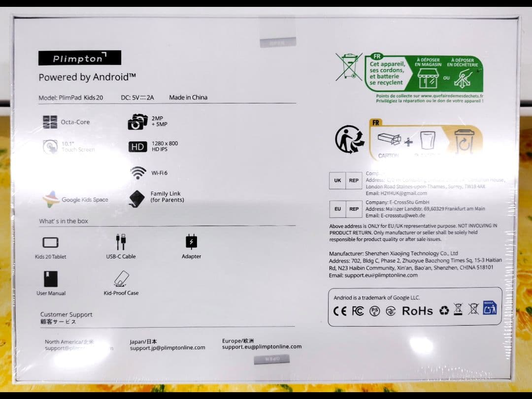Click the 10.1" touch screen icon

click(50, 147)
